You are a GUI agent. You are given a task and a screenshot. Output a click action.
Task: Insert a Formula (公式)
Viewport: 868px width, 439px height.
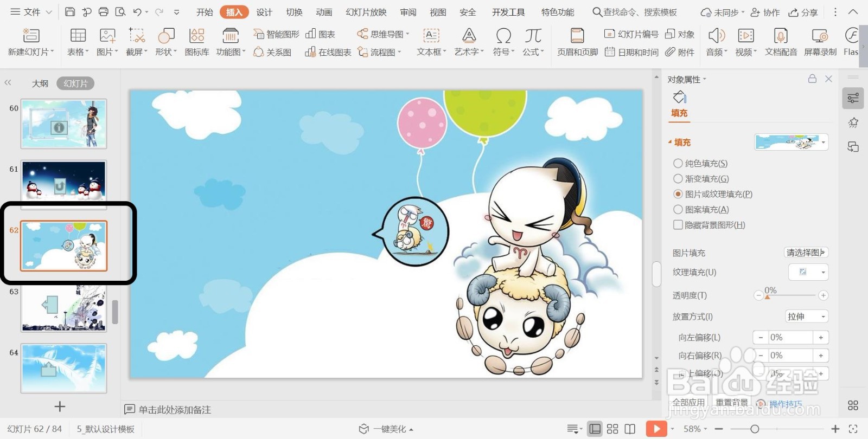pyautogui.click(x=533, y=36)
